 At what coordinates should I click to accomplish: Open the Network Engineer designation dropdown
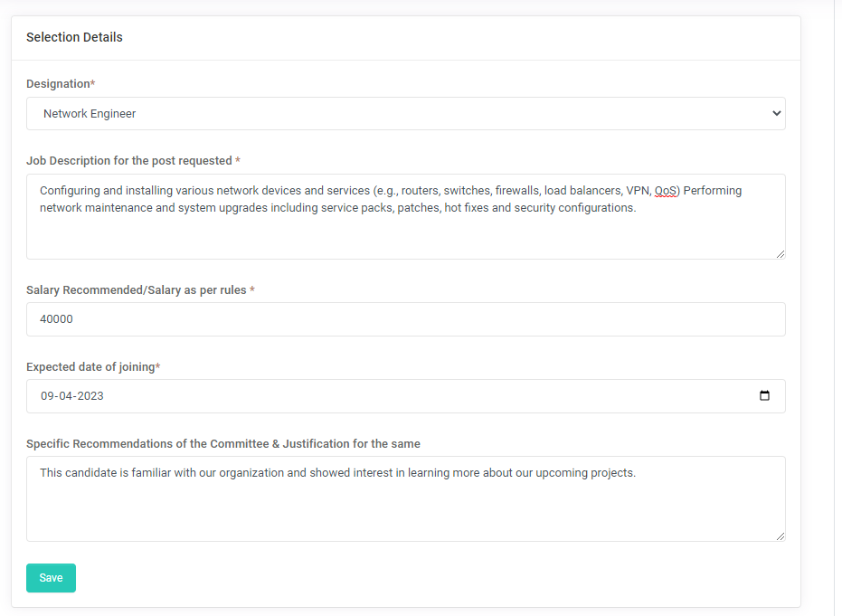tap(405, 114)
